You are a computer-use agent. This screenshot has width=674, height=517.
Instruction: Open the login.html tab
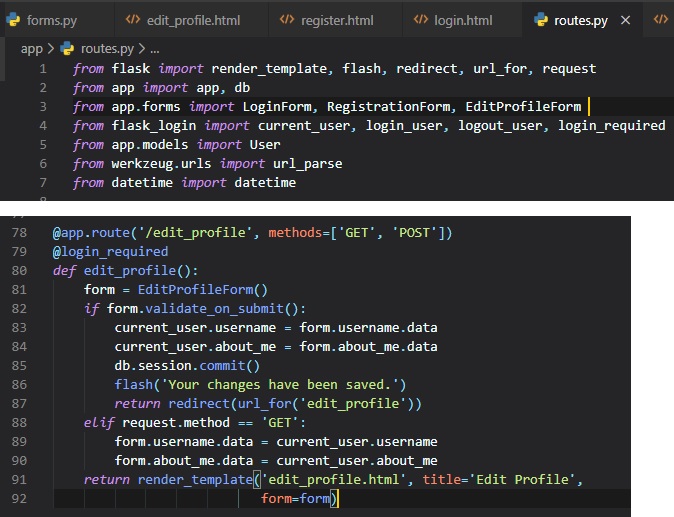click(x=463, y=20)
